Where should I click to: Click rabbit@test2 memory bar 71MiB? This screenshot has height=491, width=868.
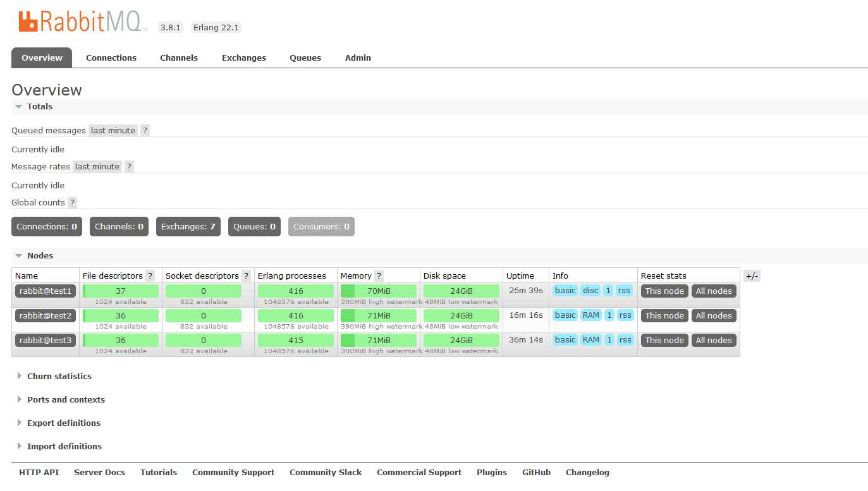pos(379,316)
